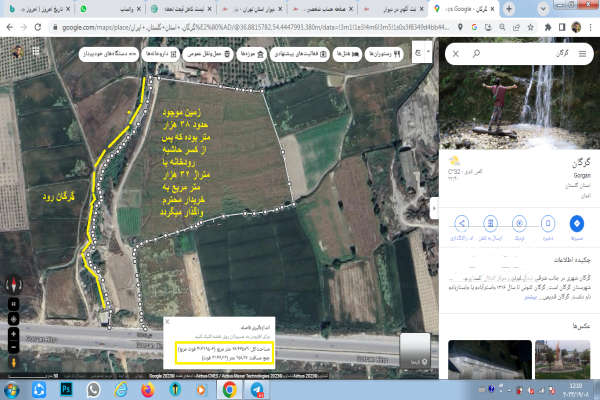Image resolution: width=600 pixels, height=400 pixels.
Task: Open WhatsApp from the taskbar
Action: point(93,390)
